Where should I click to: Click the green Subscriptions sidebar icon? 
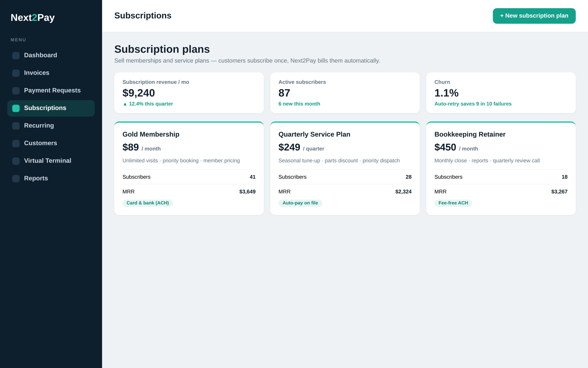[16, 108]
